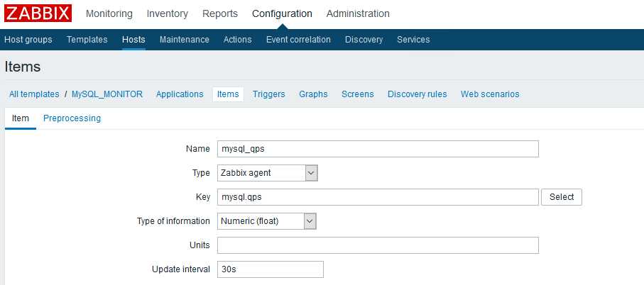The width and height of the screenshot is (644, 285).
Task: Click the Select button next to Key
Action: 562,197
